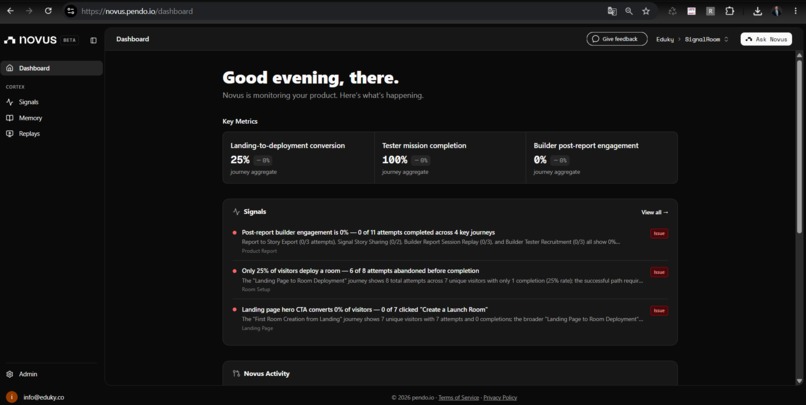Open Replays in the sidebar
The image size is (806, 405).
(x=52, y=134)
